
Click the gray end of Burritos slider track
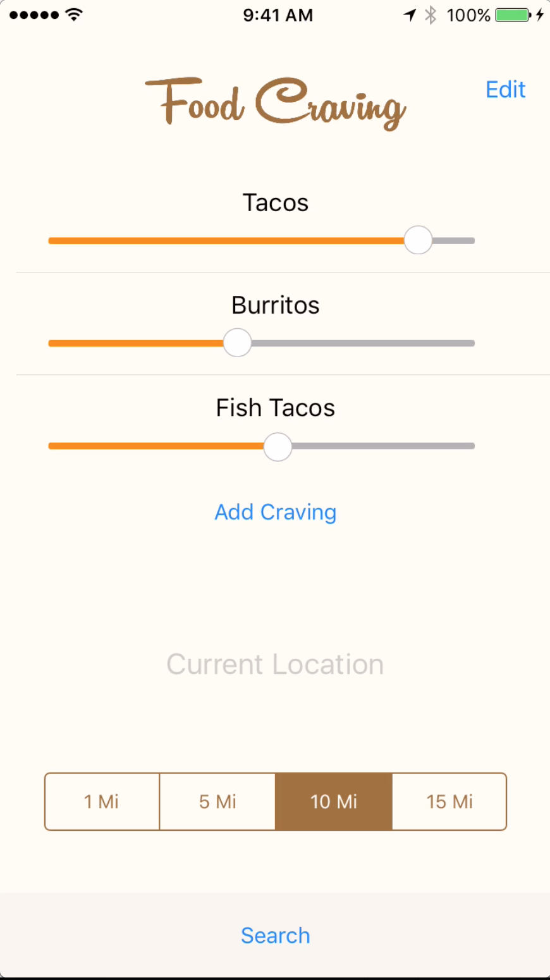pyautogui.click(x=363, y=343)
